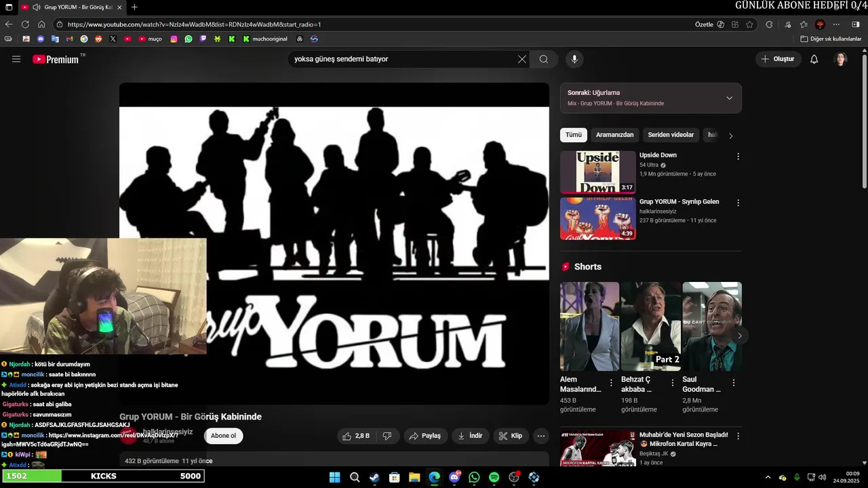Add page to favorites star
868x488 pixels.
(749, 24)
